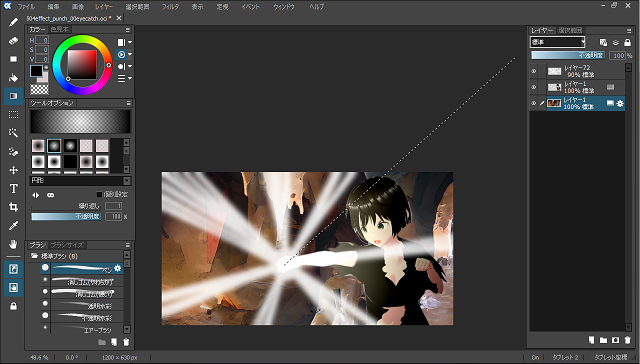Switch to the ブラシサイズ tab

(67, 245)
